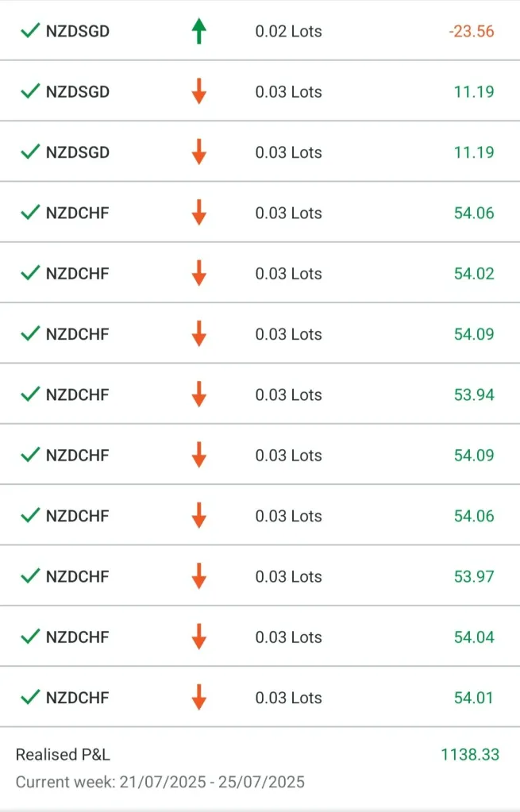This screenshot has width=520, height=812.
Task: Click the checkmark beside the 53.97 NZDCHF trade
Action: [30, 576]
